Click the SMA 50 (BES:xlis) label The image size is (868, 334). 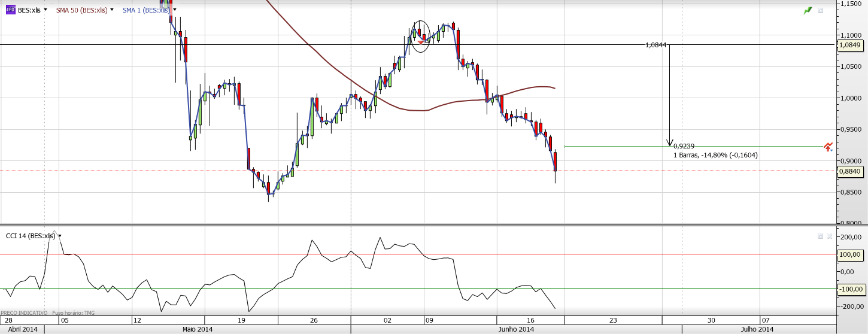coord(81,10)
